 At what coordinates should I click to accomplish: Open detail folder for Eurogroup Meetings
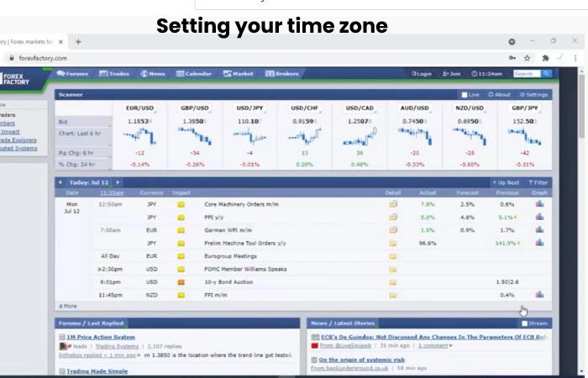(393, 256)
